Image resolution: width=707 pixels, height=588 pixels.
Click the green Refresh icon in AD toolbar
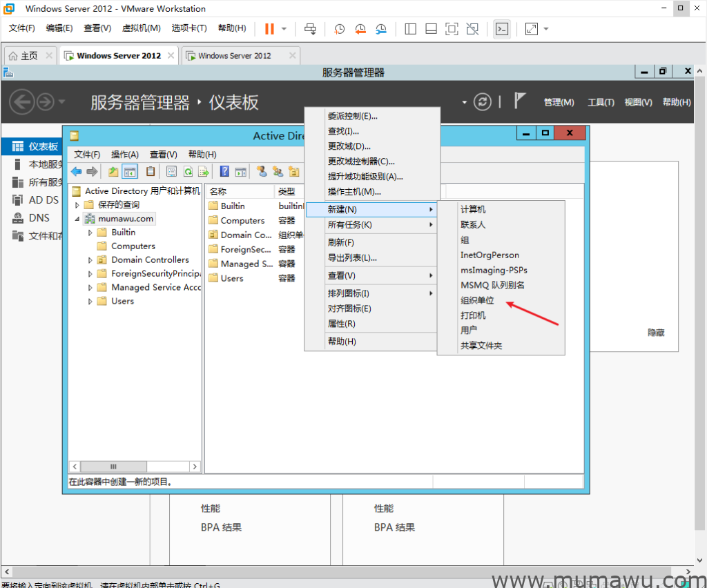(x=188, y=171)
